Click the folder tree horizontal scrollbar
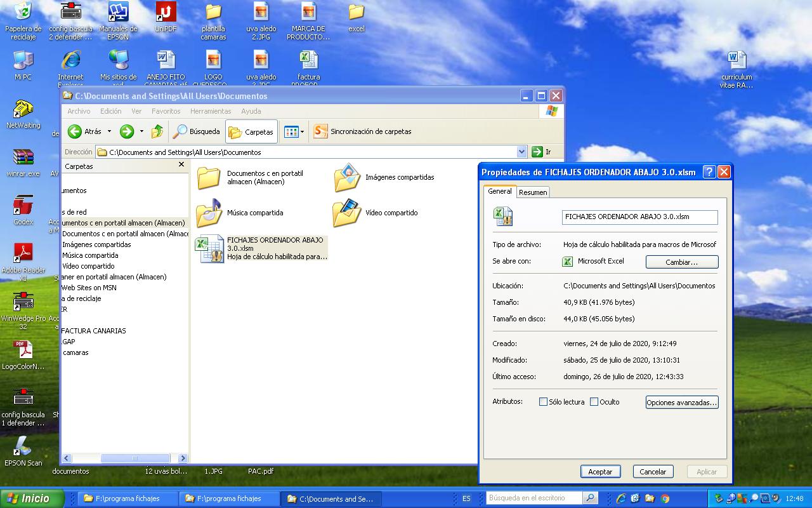This screenshot has height=508, width=812. pos(135,458)
